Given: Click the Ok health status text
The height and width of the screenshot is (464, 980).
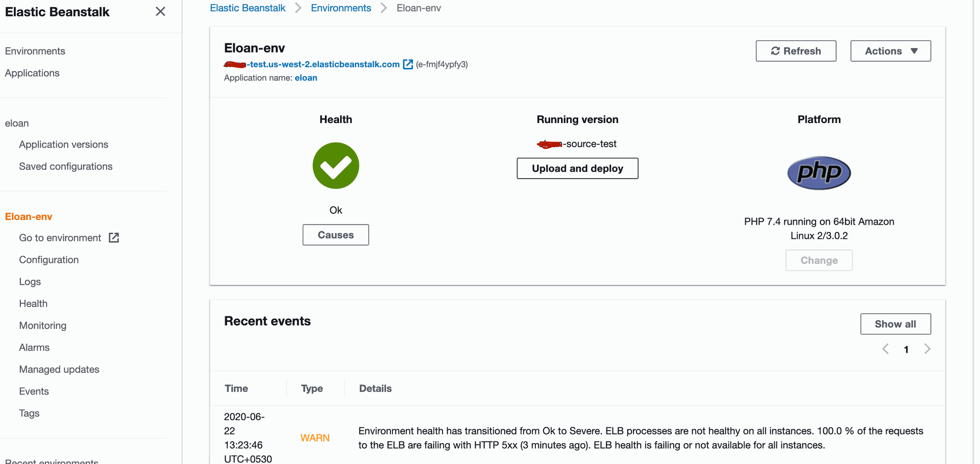Looking at the screenshot, I should [x=336, y=210].
